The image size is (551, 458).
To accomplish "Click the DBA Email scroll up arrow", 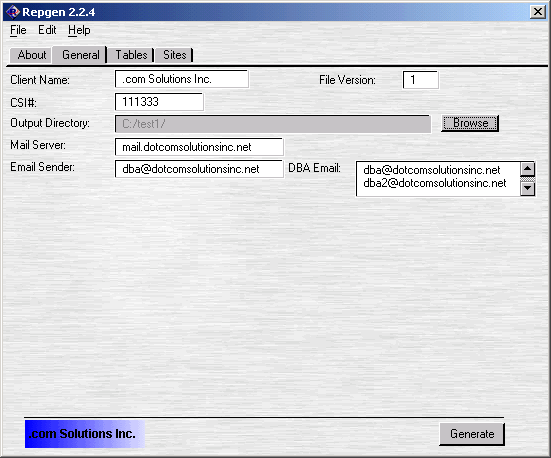I will (x=527, y=169).
